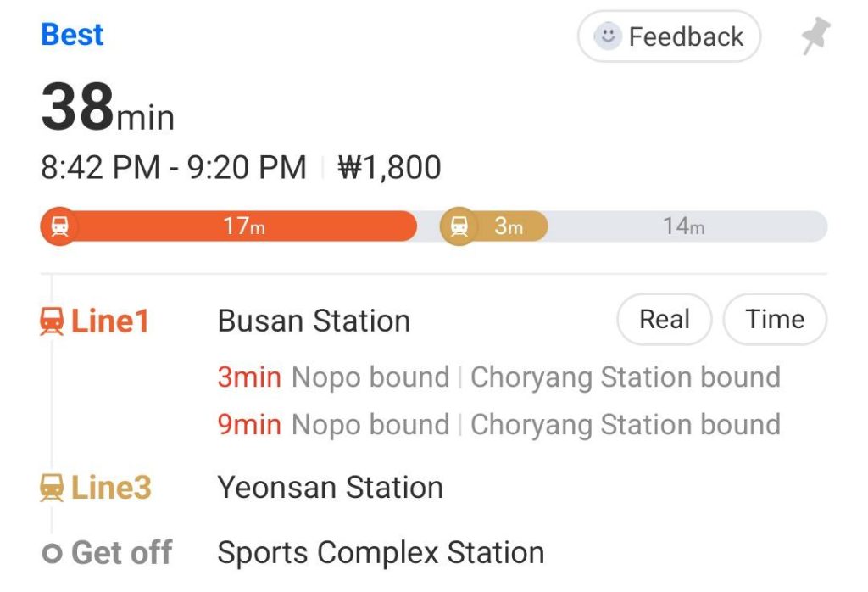Viewport: 868px width, 592px height.
Task: Tap the orange train icon on progress bar
Action: [59, 227]
